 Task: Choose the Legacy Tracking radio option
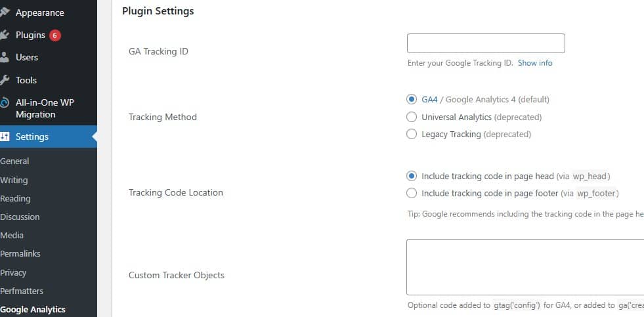click(412, 134)
